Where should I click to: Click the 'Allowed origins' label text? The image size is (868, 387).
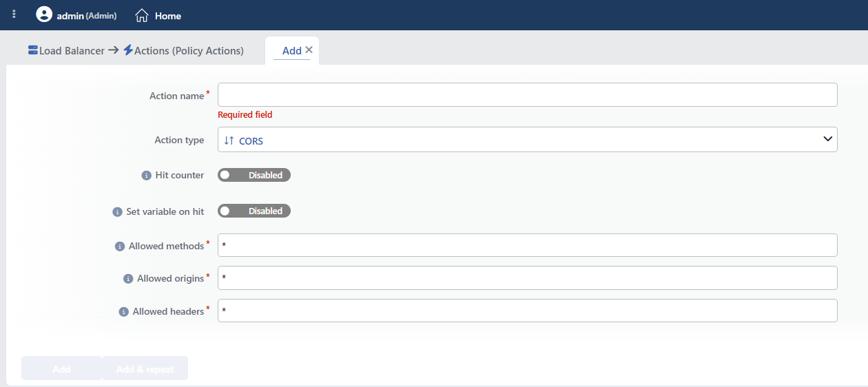click(171, 278)
